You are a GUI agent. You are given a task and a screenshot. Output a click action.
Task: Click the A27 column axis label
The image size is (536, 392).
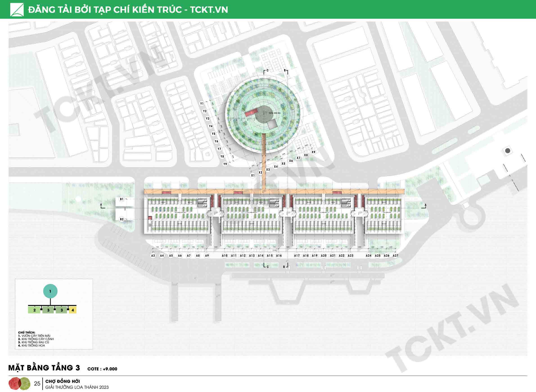(x=395, y=256)
